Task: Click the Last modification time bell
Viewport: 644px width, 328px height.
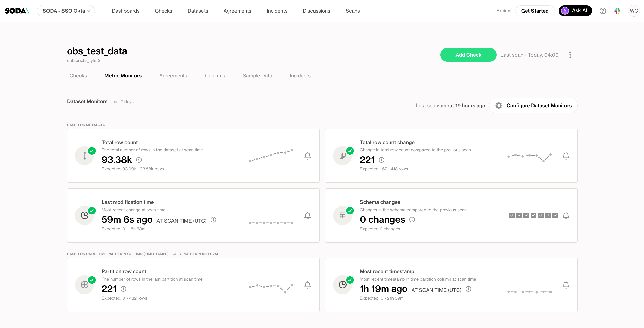Action: 308,215
